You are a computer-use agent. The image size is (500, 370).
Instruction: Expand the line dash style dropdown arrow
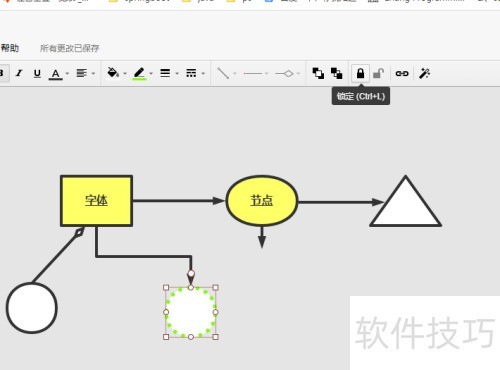[x=203, y=74]
